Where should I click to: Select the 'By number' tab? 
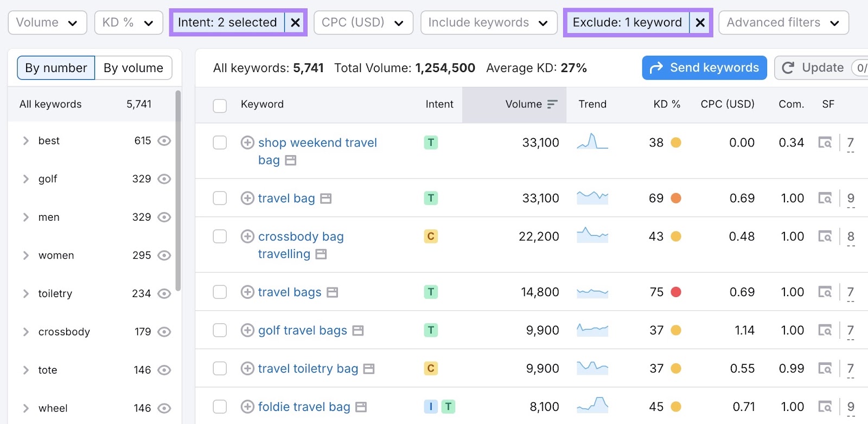point(56,68)
